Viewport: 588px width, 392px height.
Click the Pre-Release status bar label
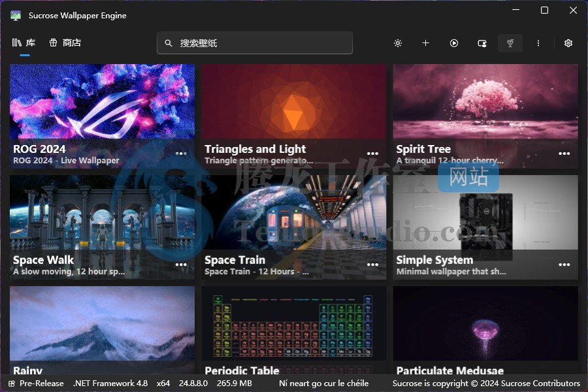pyautogui.click(x=41, y=384)
